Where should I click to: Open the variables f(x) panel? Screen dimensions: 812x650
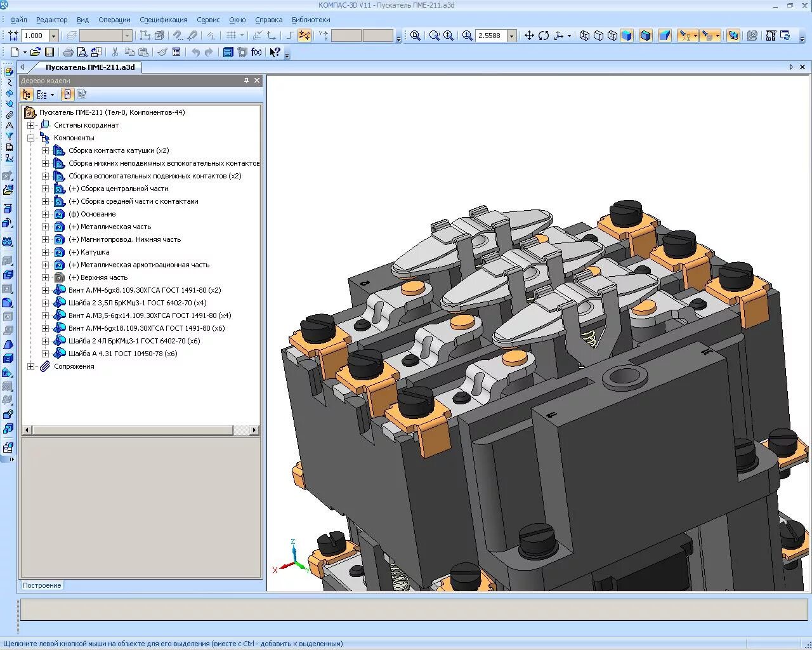(x=257, y=52)
